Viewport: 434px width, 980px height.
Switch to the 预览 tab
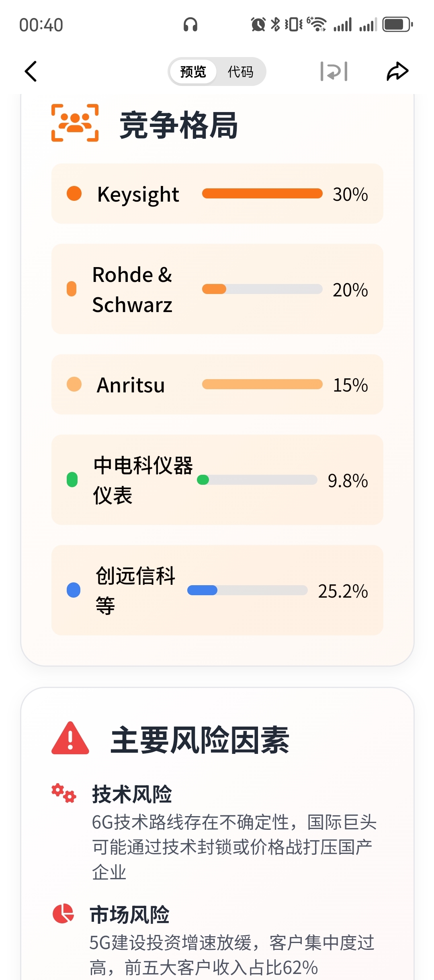(193, 72)
